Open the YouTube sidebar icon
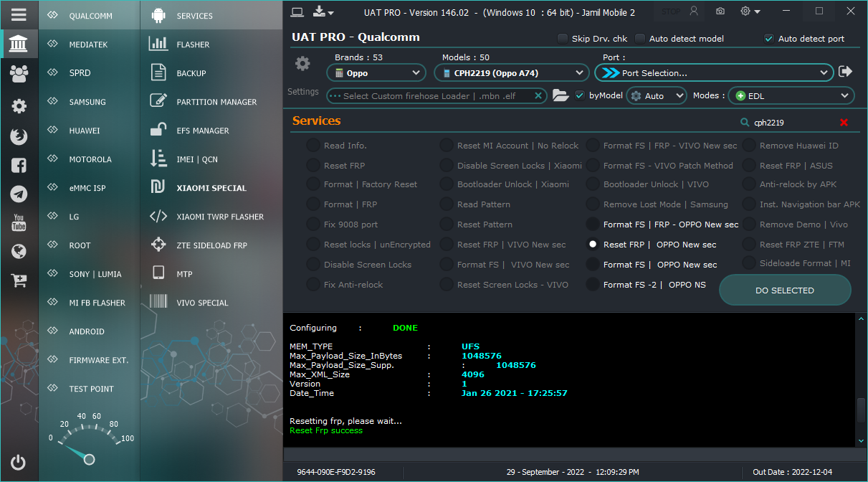The image size is (868, 482). point(19,222)
